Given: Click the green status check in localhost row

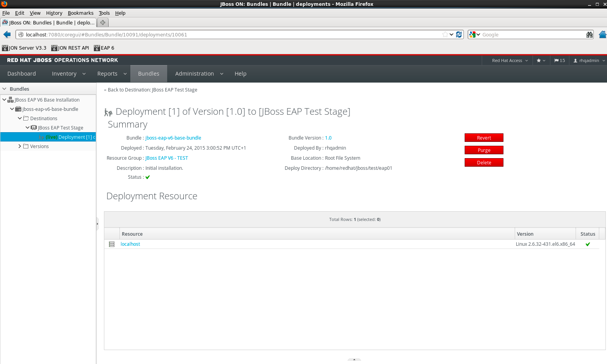Looking at the screenshot, I should (x=588, y=244).
